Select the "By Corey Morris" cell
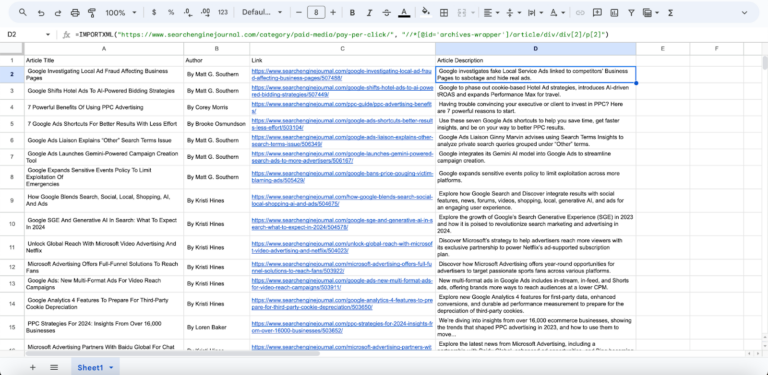 pyautogui.click(x=216, y=107)
